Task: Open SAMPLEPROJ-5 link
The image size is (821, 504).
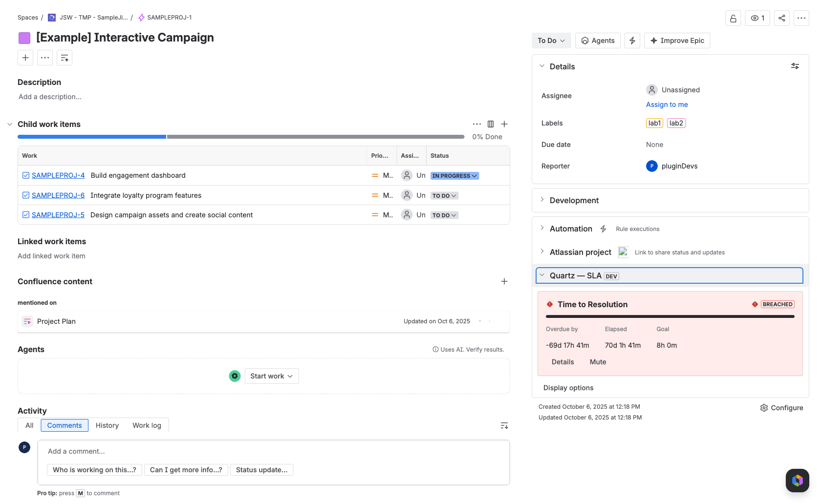Action: pos(58,215)
